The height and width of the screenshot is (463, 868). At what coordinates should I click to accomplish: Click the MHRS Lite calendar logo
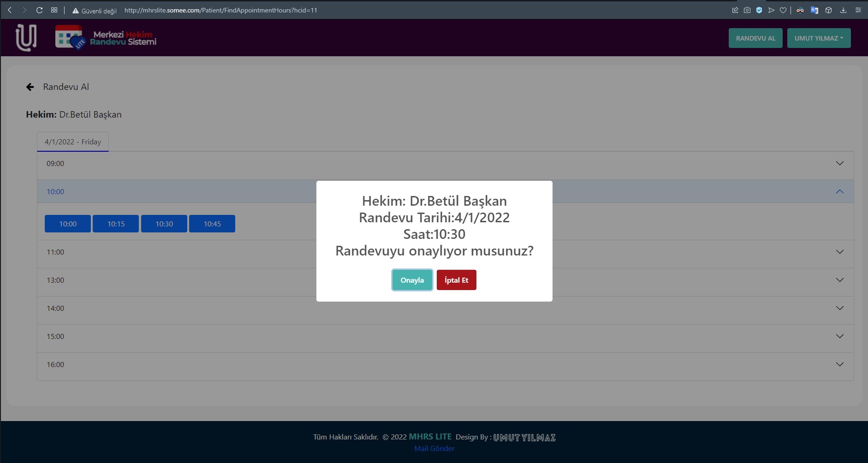(x=69, y=37)
